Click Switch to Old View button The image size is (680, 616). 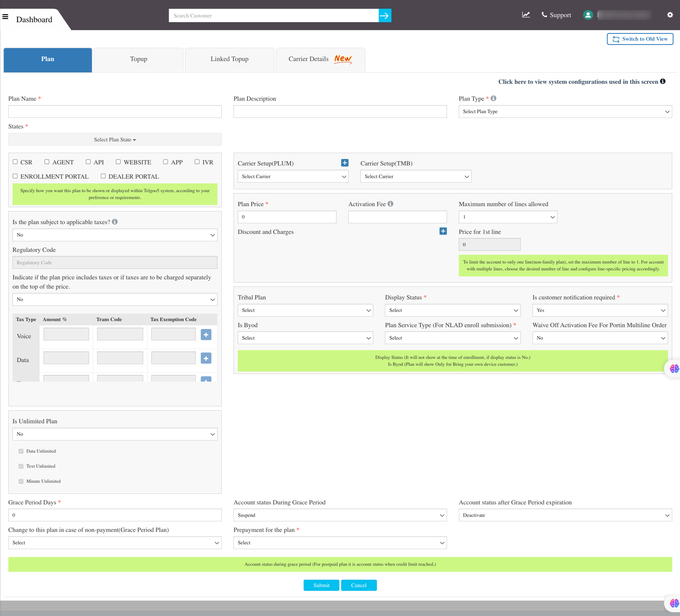click(x=640, y=39)
